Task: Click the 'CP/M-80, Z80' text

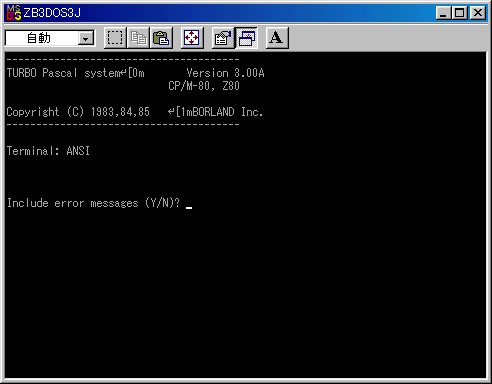Action: click(x=204, y=86)
